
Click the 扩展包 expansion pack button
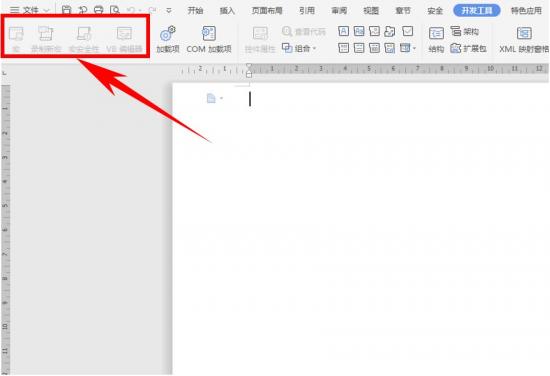(469, 48)
